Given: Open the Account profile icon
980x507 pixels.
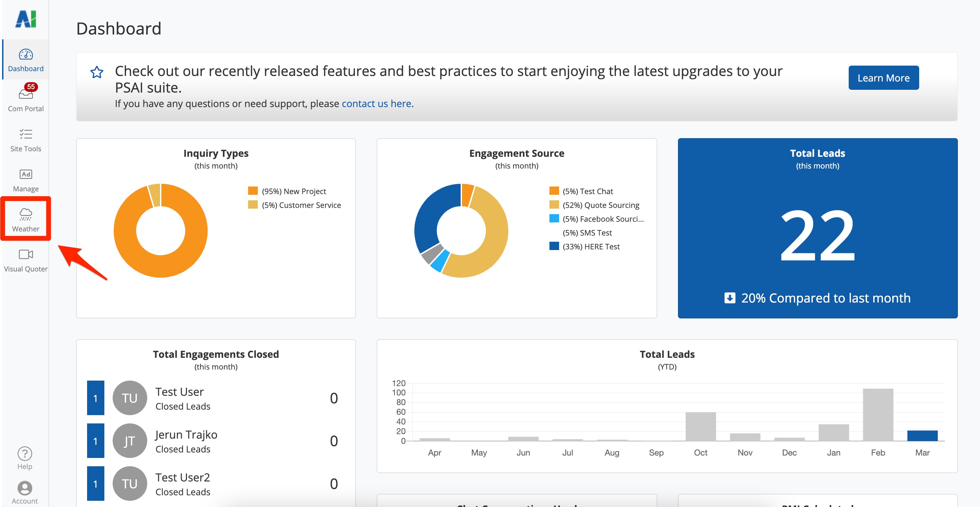Looking at the screenshot, I should pyautogui.click(x=25, y=488).
